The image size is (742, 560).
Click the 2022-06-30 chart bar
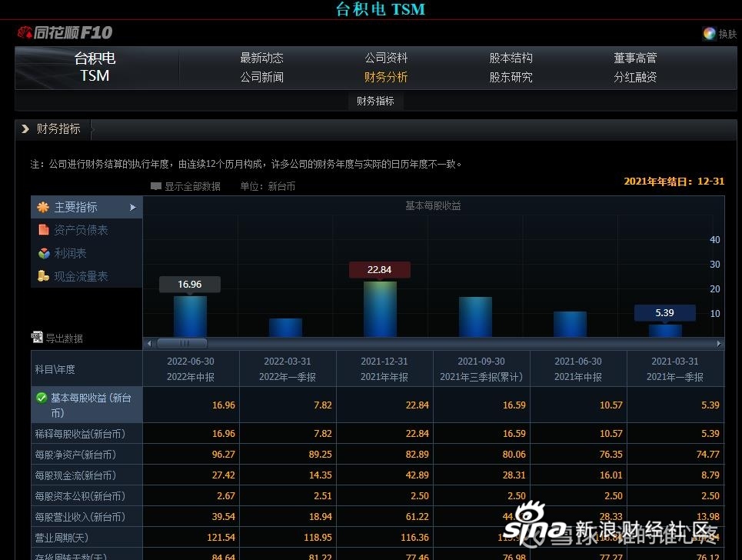(x=190, y=317)
